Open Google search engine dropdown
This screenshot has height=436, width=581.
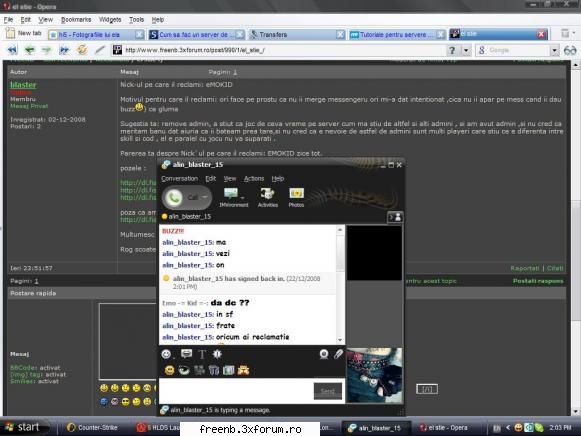tap(554, 50)
